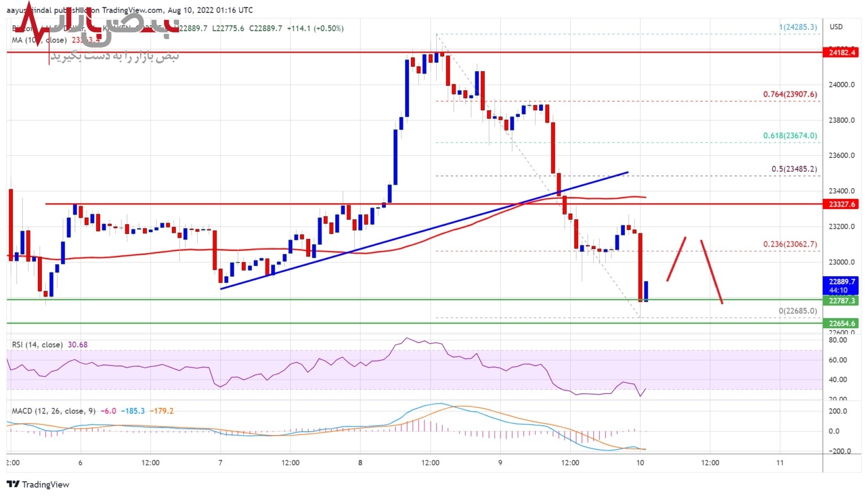
Task: Click 200.0 on the MACD scale
Action: 839,411
